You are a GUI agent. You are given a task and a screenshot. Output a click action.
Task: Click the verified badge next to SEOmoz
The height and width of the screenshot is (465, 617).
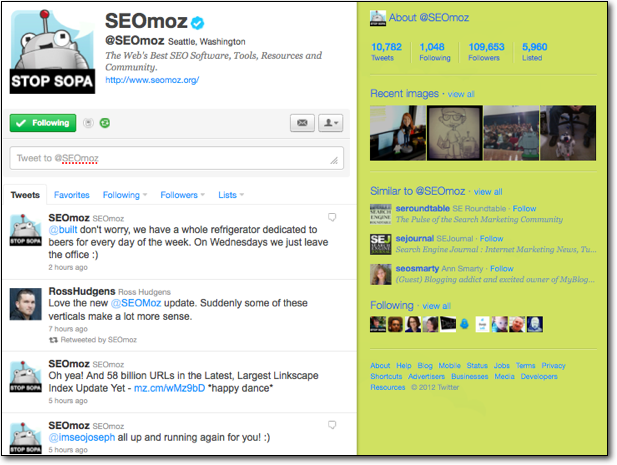198,22
